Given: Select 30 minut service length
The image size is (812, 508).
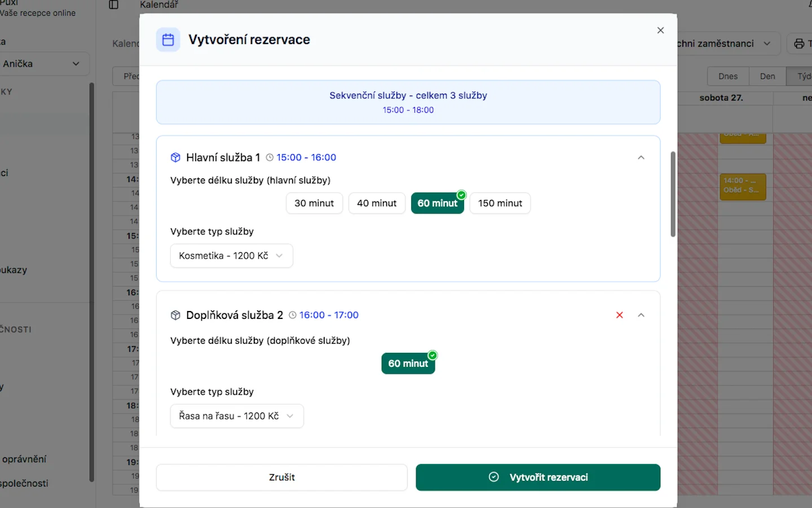Looking at the screenshot, I should point(314,203).
